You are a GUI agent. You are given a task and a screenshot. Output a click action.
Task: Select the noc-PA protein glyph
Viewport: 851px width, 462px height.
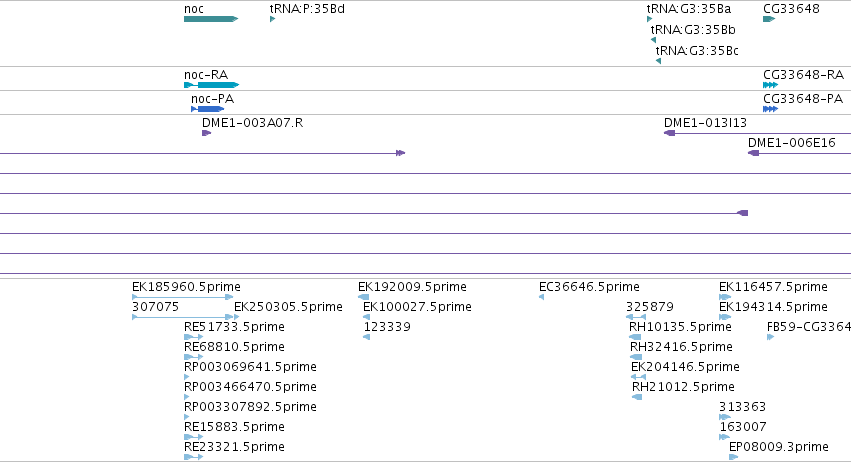(x=207, y=109)
